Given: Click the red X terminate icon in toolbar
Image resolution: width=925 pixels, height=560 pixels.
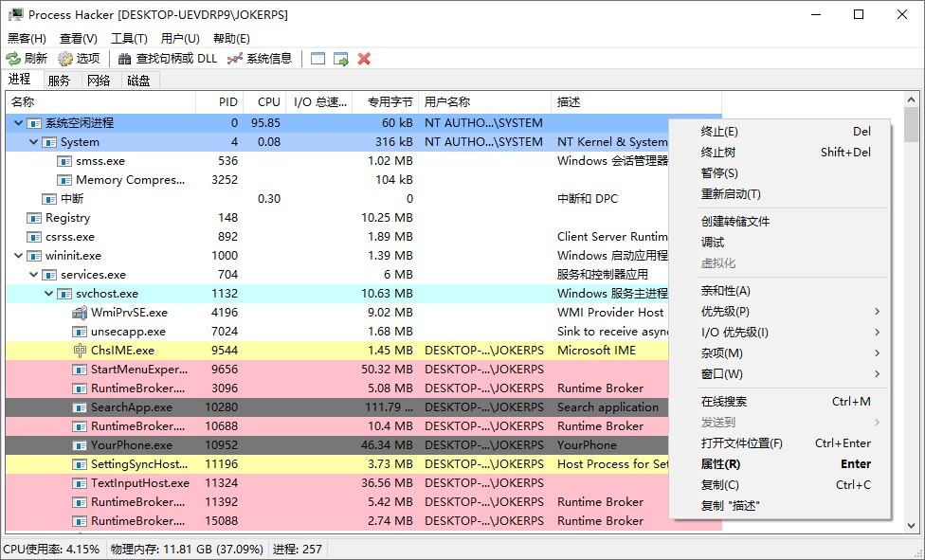Looking at the screenshot, I should (x=364, y=59).
